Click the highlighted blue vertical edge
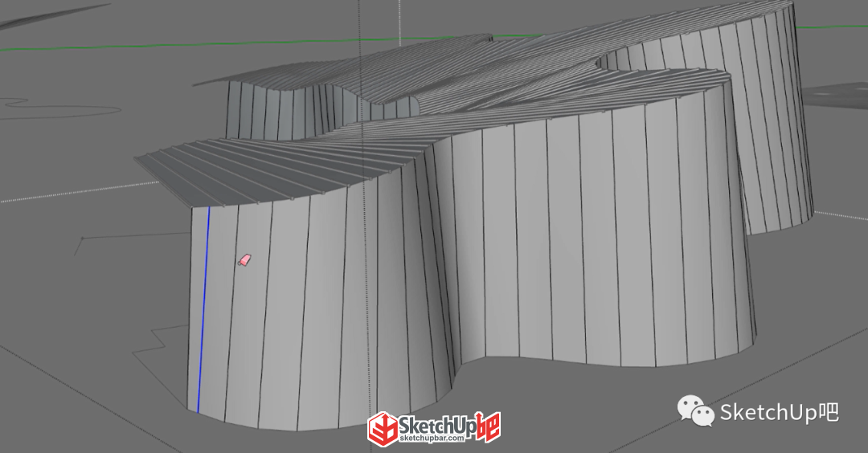Image resolution: width=868 pixels, height=453 pixels. pos(203,310)
